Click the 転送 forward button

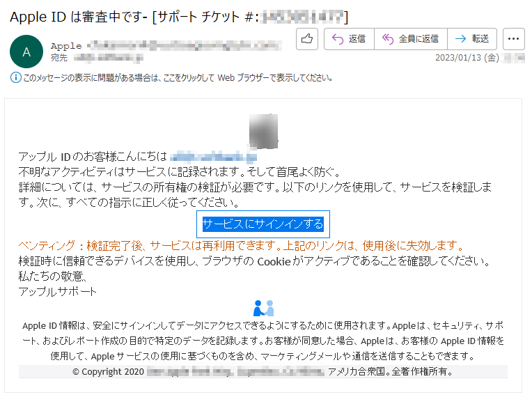(472, 39)
